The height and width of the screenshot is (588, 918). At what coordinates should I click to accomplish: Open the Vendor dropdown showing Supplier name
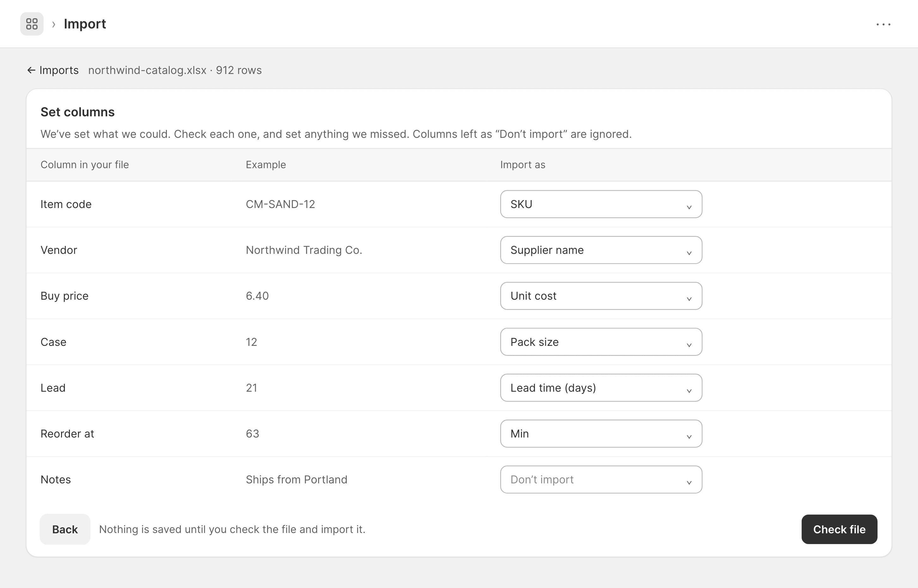coord(601,250)
